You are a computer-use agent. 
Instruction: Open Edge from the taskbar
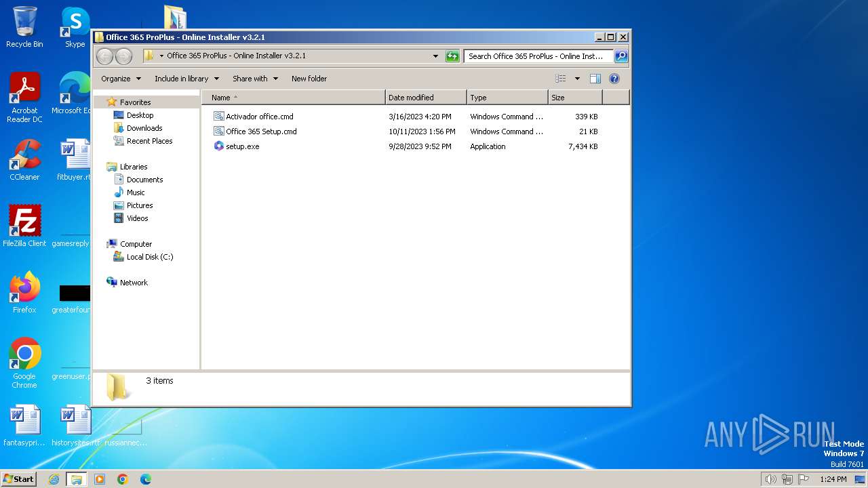146,479
